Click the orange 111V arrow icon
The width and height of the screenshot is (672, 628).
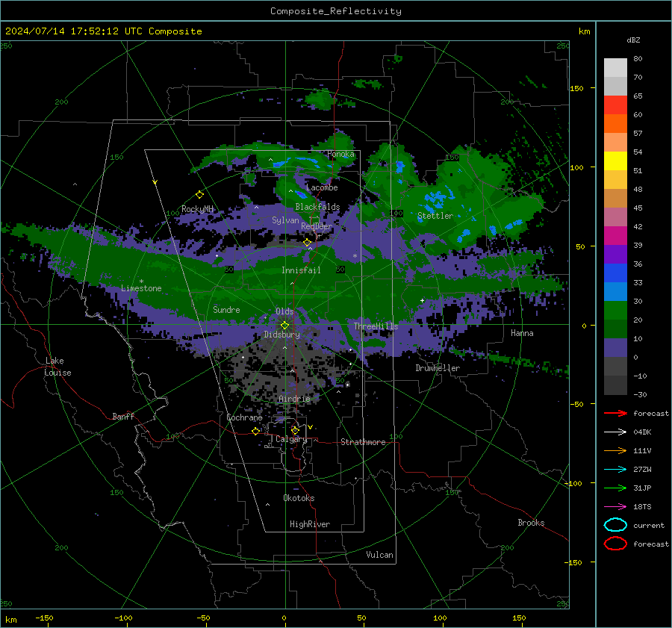click(x=615, y=450)
